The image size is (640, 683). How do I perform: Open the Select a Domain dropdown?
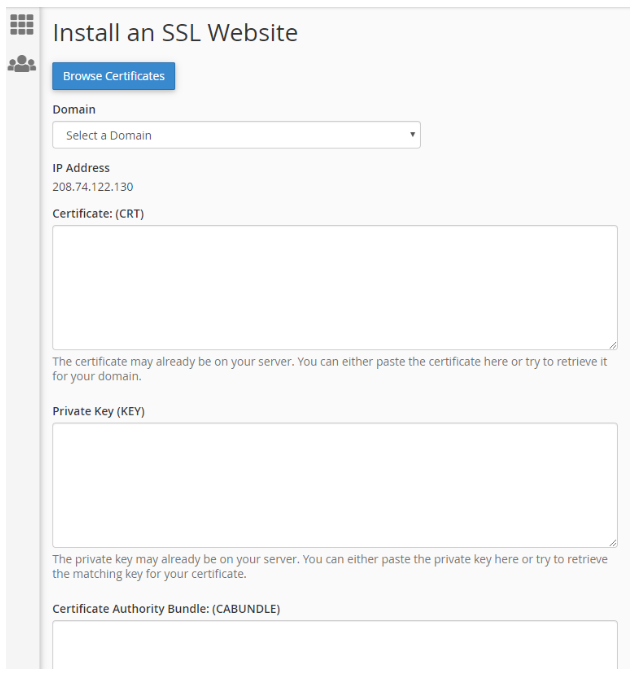(x=237, y=135)
